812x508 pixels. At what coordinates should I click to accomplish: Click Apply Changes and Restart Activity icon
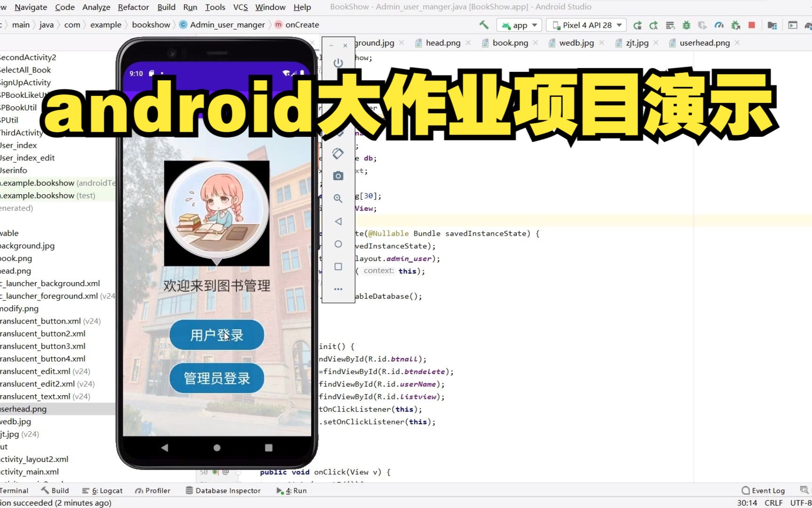[x=654, y=25]
